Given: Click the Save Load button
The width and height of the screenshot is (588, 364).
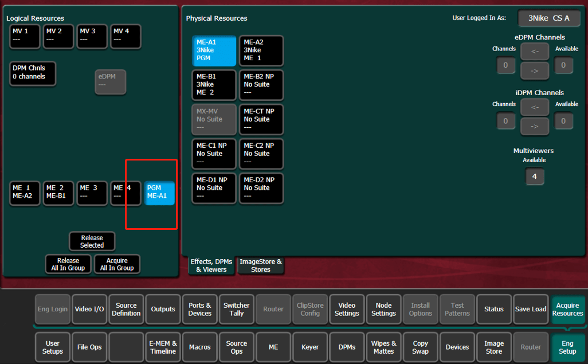Looking at the screenshot, I should coord(530,309).
